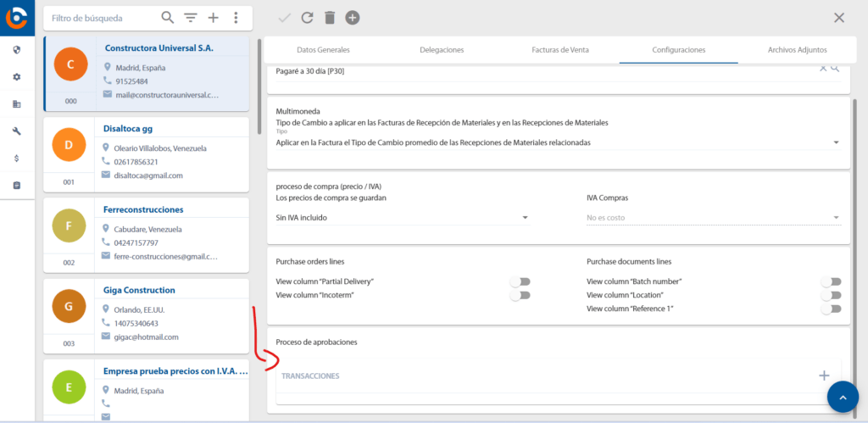Open the "Sin IVA incluido" dropdown
The height and width of the screenshot is (423, 868).
coord(526,218)
